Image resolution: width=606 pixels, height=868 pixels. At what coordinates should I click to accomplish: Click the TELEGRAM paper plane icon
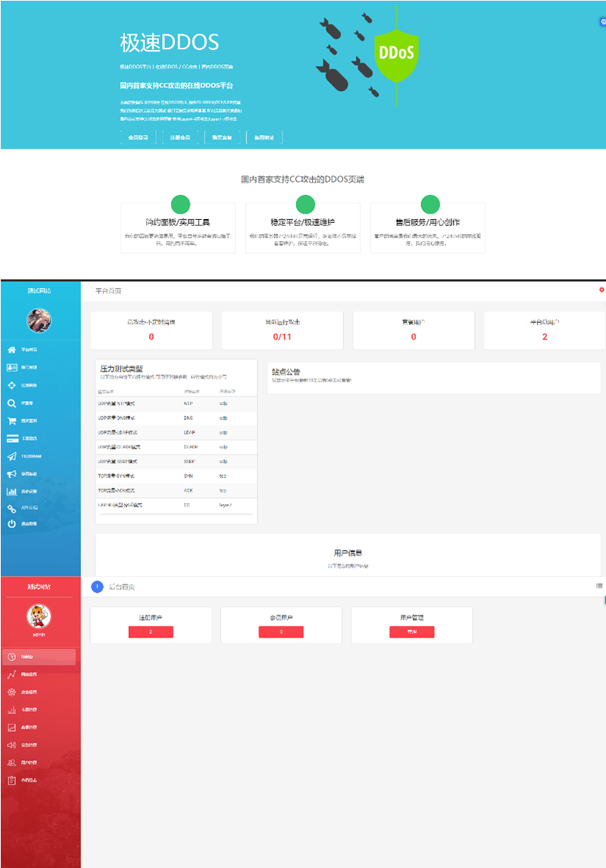pyautogui.click(x=11, y=456)
